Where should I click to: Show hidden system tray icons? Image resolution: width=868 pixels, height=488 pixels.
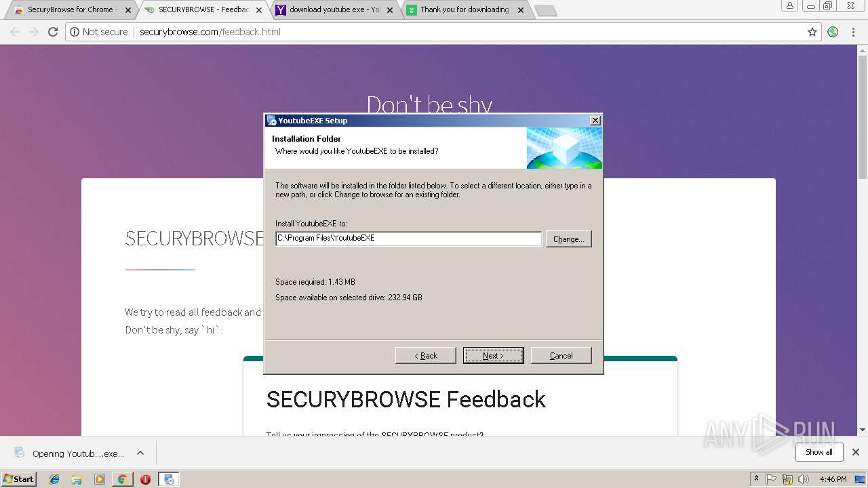757,479
